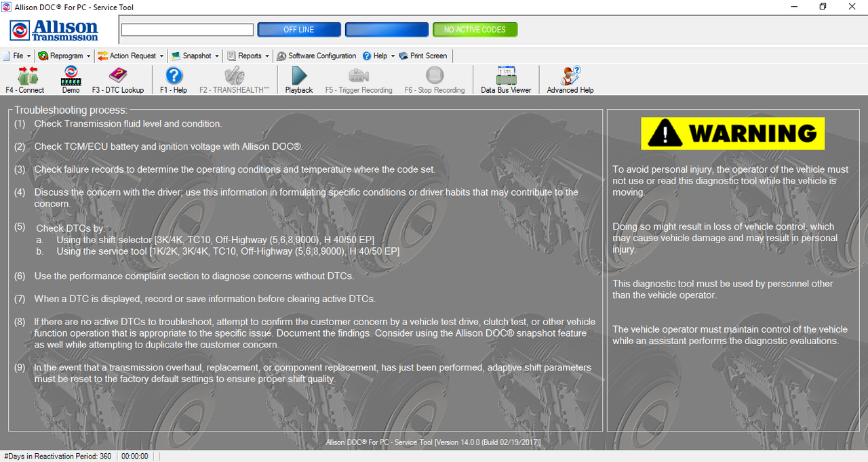
Task: Open Data Bus Viewer icon
Action: click(x=507, y=75)
